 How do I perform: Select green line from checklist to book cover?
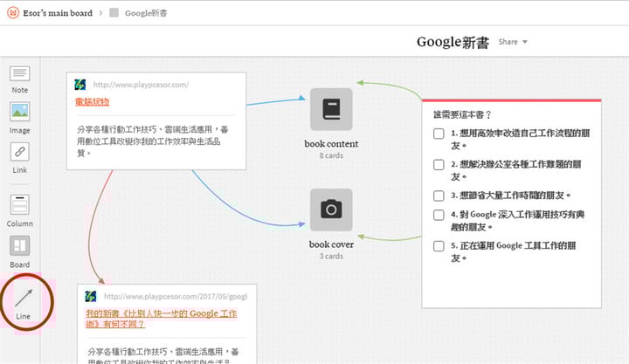pyautogui.click(x=389, y=239)
